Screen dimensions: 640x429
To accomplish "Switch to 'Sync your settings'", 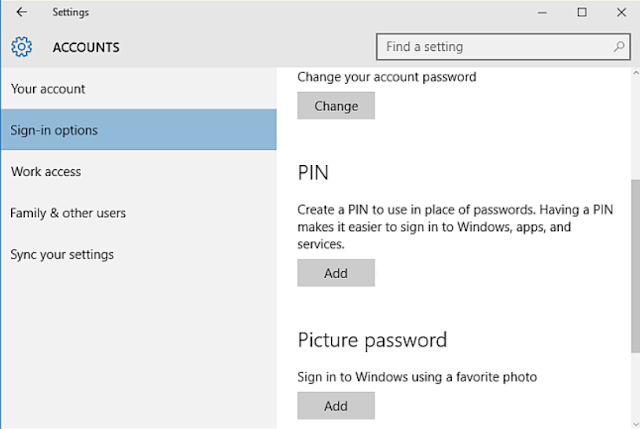I will 62,255.
